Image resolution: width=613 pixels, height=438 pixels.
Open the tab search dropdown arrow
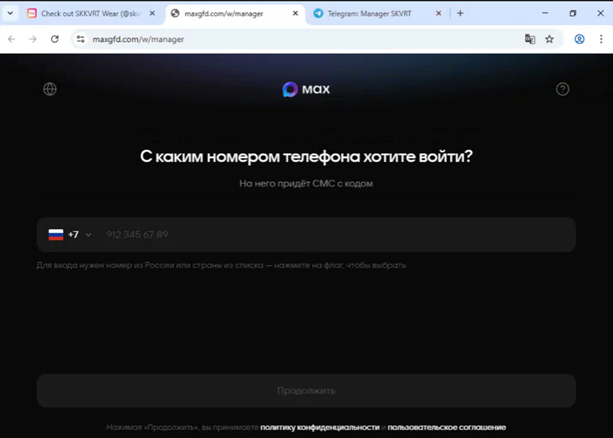(x=10, y=13)
